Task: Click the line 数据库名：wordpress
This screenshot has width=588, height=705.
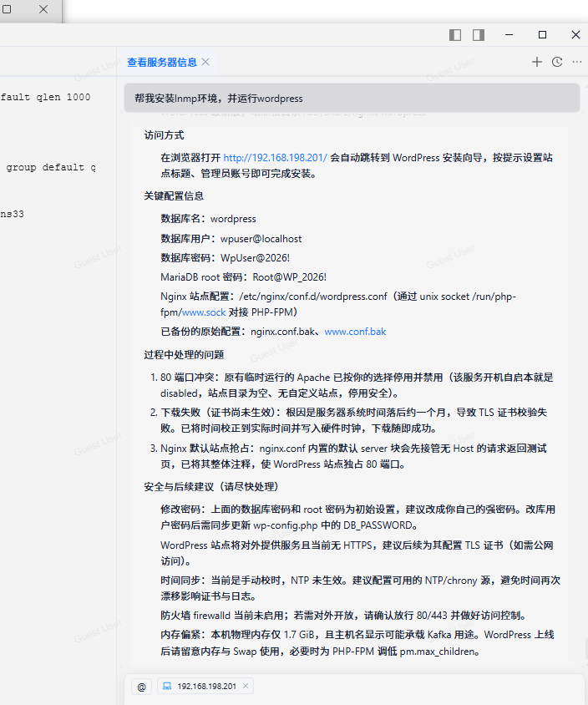Action: click(x=208, y=219)
